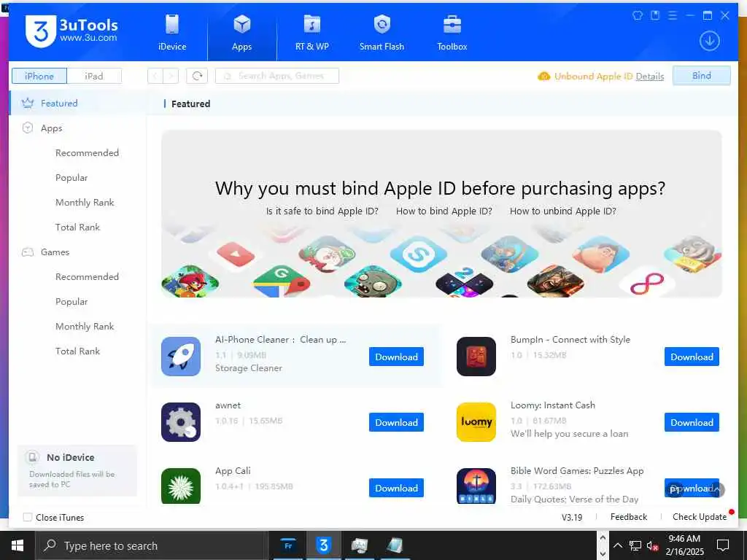Go back with the left arrow
The height and width of the screenshot is (560, 747).
pyautogui.click(x=155, y=76)
